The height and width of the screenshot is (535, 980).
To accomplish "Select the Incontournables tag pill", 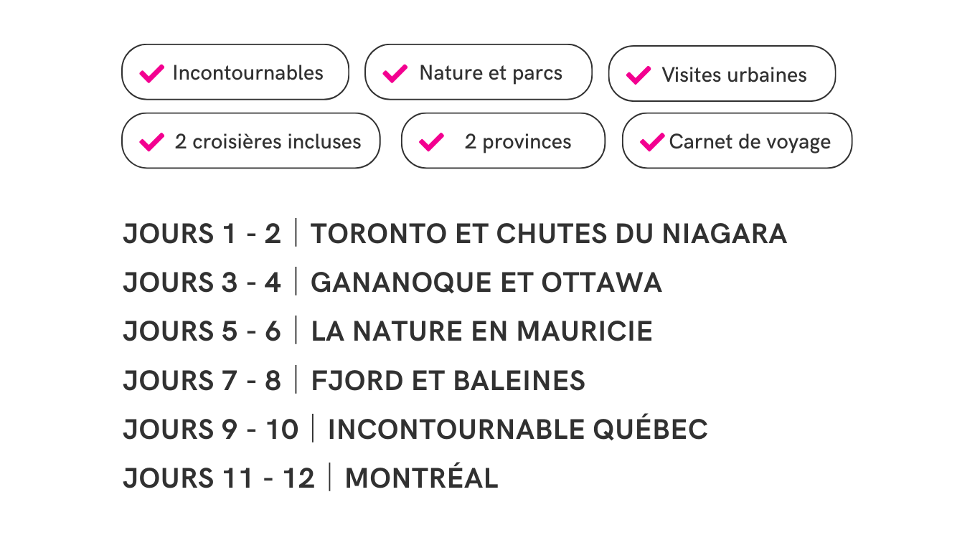I will [235, 72].
